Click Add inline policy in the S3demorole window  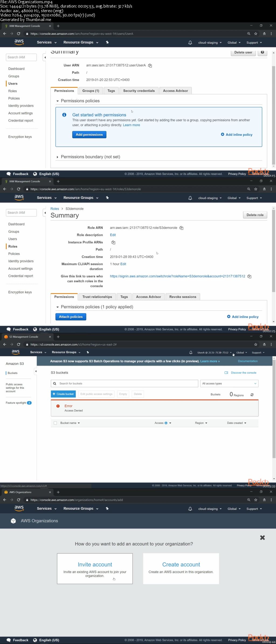[243, 317]
